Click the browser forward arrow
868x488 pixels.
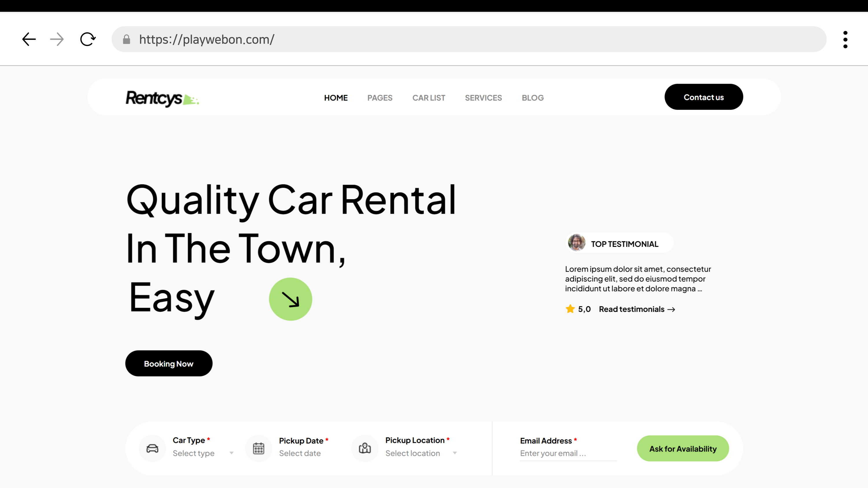(x=57, y=39)
